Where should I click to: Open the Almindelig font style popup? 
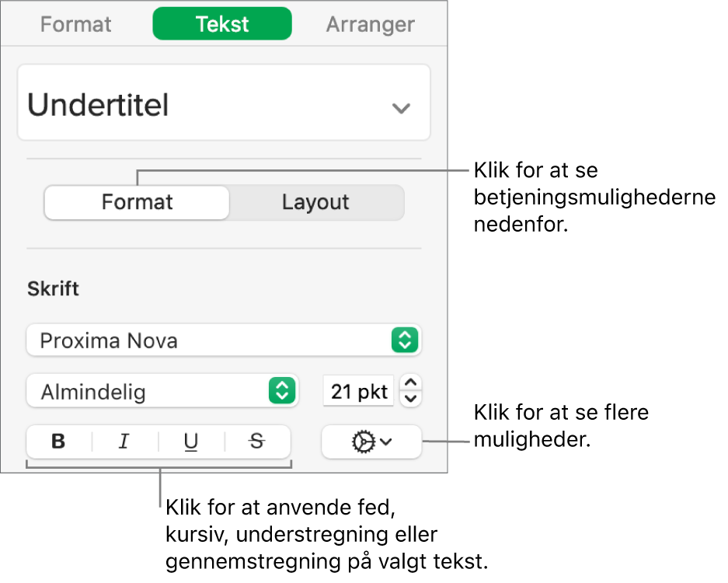(162, 391)
